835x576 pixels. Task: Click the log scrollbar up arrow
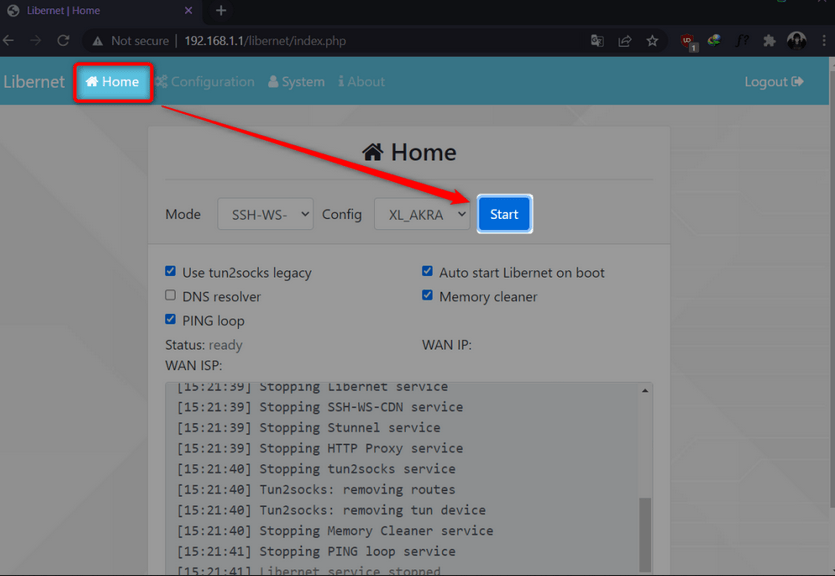point(645,390)
